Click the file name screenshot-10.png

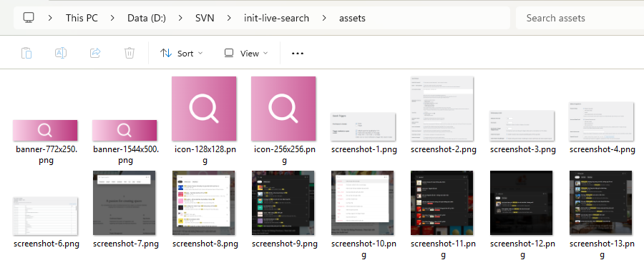(x=364, y=249)
